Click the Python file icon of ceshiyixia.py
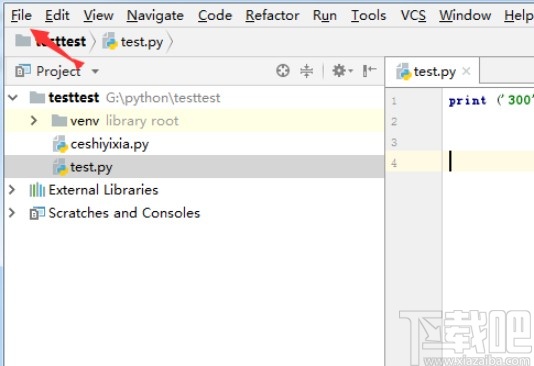Screen dimensions: 534x366 (x=60, y=144)
